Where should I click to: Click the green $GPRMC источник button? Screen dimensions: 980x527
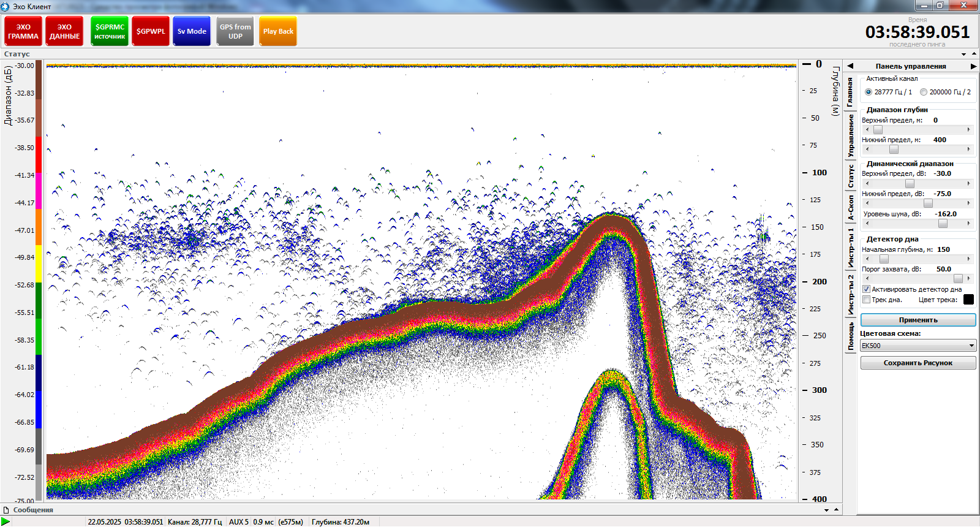[x=110, y=31]
